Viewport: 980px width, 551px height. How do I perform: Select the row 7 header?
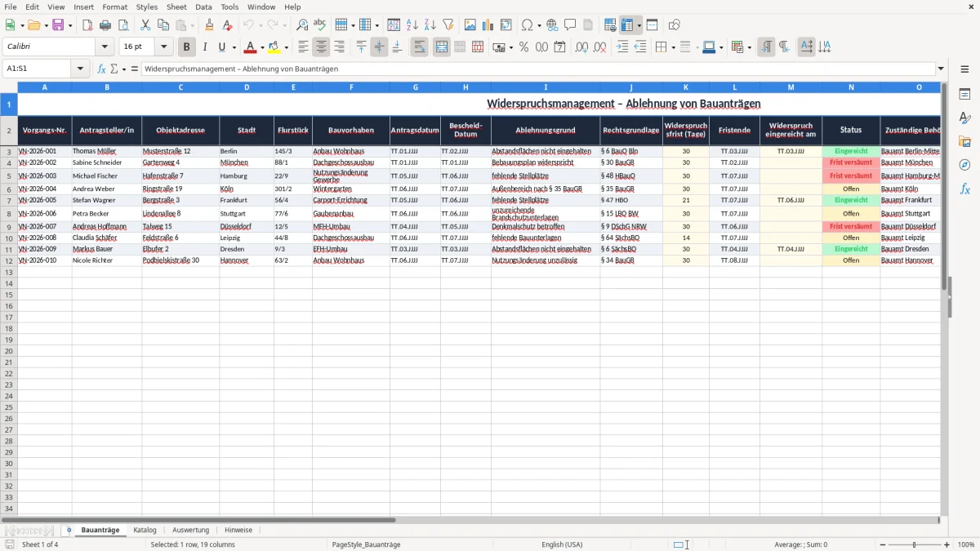pos(8,201)
